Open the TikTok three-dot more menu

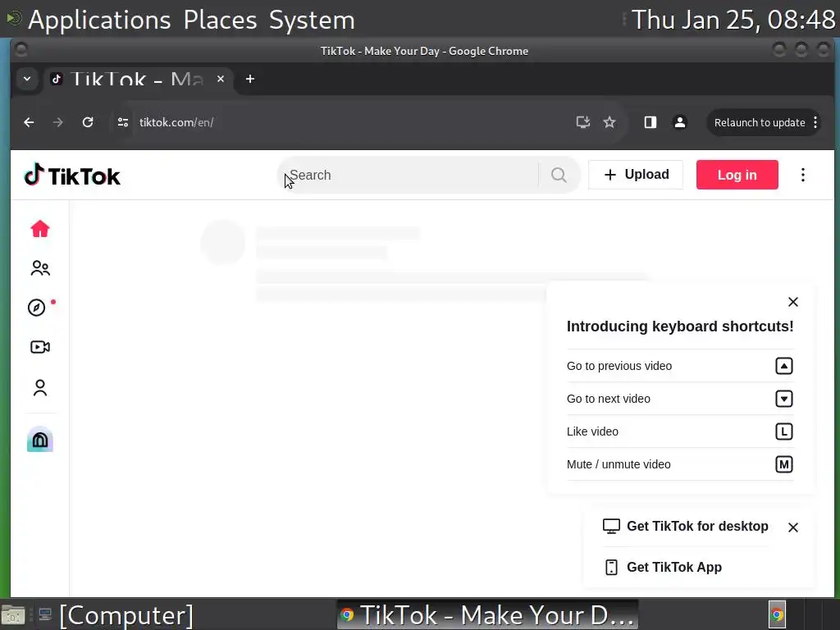coord(802,175)
